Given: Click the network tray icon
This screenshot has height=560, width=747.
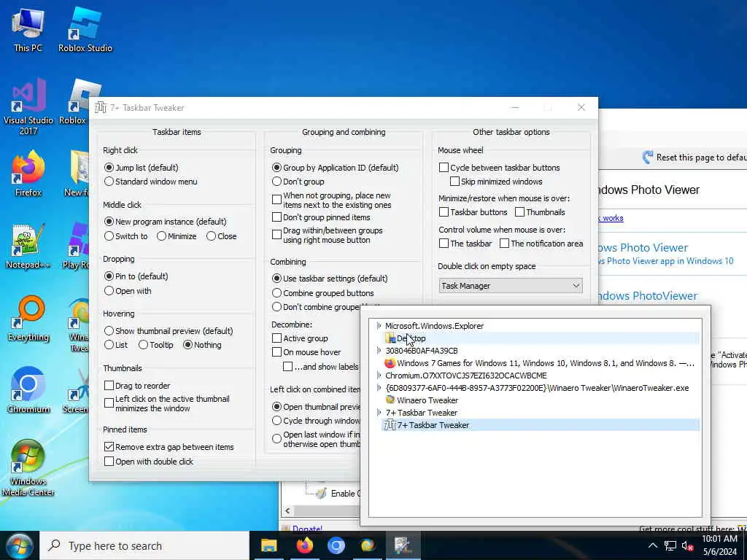Looking at the screenshot, I should coord(670,545).
